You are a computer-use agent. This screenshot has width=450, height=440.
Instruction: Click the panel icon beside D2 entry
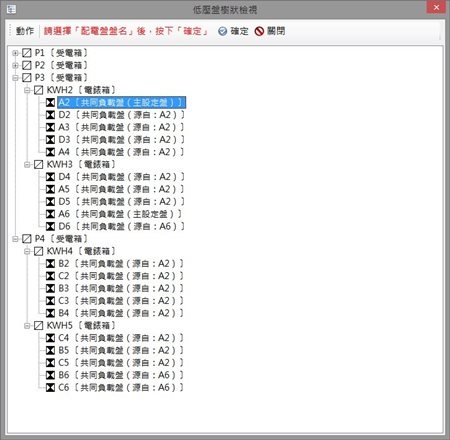click(x=50, y=115)
